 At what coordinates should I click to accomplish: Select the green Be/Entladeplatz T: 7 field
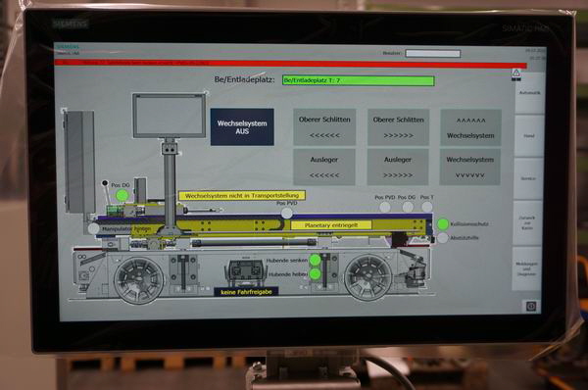pyautogui.click(x=358, y=80)
